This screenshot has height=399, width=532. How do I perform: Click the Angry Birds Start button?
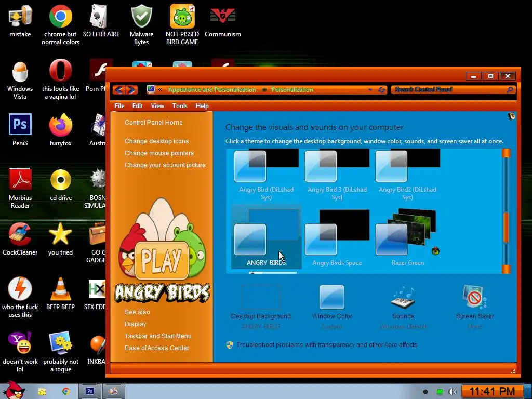tap(14, 391)
